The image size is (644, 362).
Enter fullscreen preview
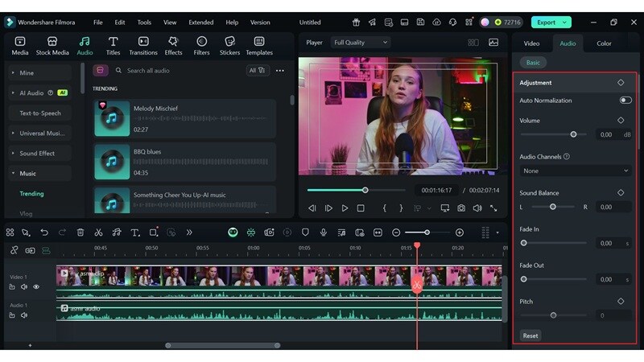click(493, 208)
